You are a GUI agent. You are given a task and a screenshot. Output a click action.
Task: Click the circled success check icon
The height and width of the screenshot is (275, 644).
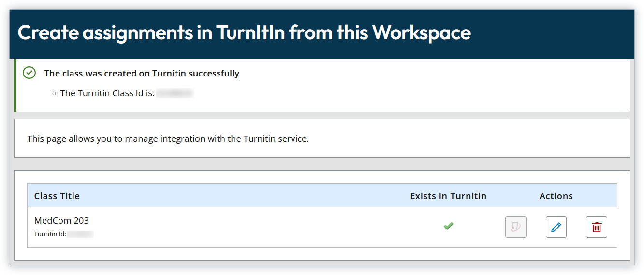29,73
